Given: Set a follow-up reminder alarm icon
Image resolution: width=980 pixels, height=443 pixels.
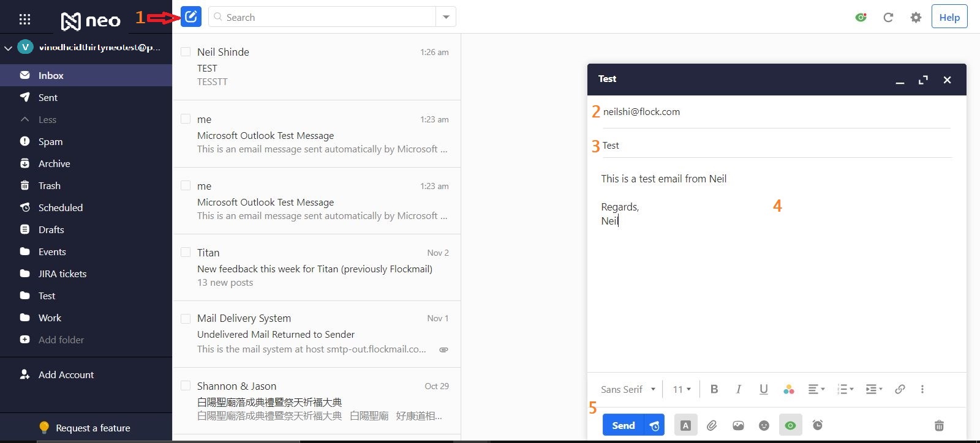Looking at the screenshot, I should (x=818, y=425).
